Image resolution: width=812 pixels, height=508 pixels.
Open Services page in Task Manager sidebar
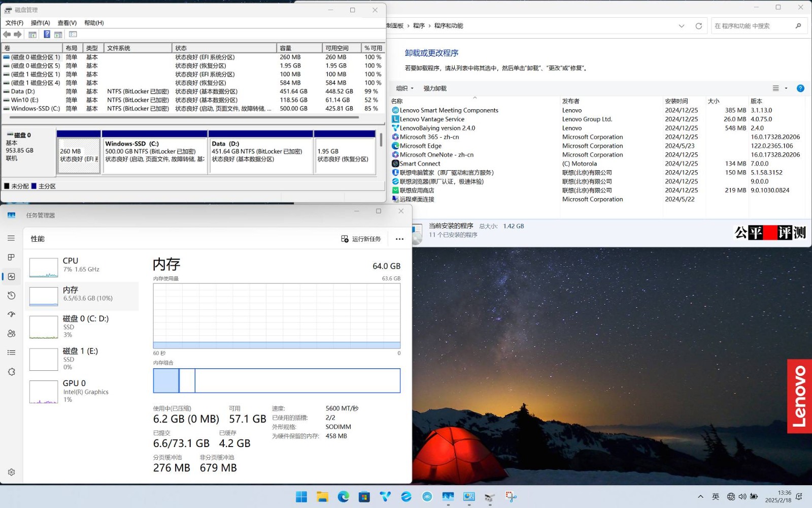(11, 372)
